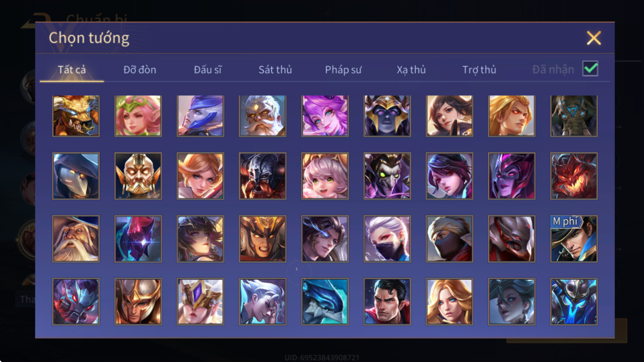This screenshot has width=644, height=362.
Task: Close the Chọn tướng dialog
Action: 593,38
